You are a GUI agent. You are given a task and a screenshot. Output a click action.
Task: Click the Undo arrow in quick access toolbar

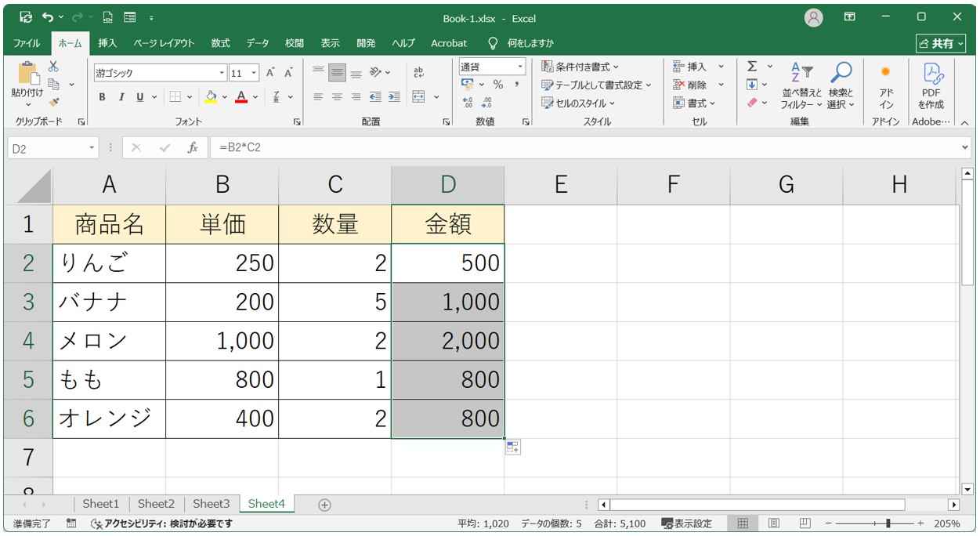49,17
